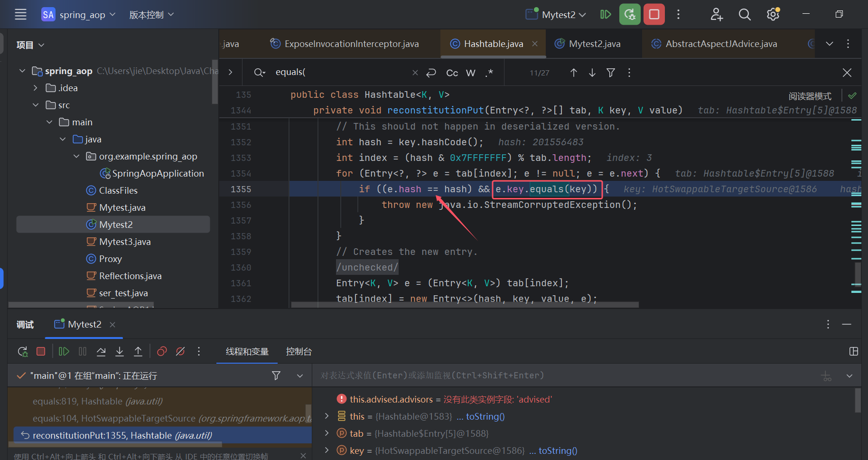
Task: Click Step Out in debug toolbar
Action: coord(138,351)
